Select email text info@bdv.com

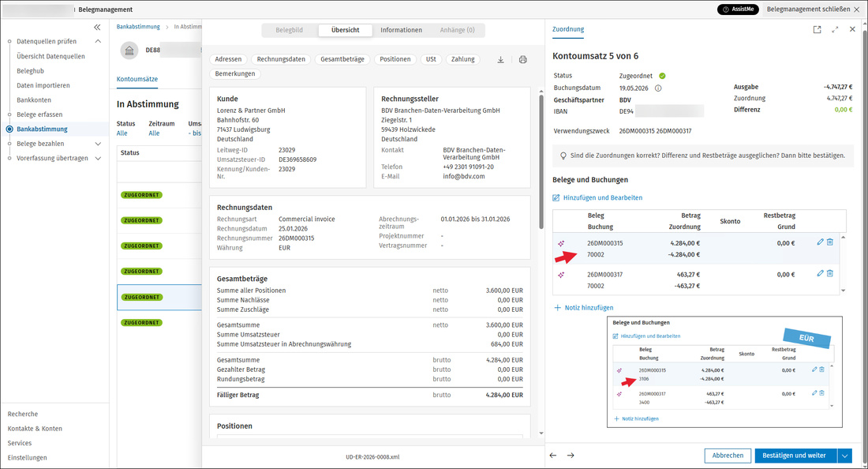click(464, 177)
